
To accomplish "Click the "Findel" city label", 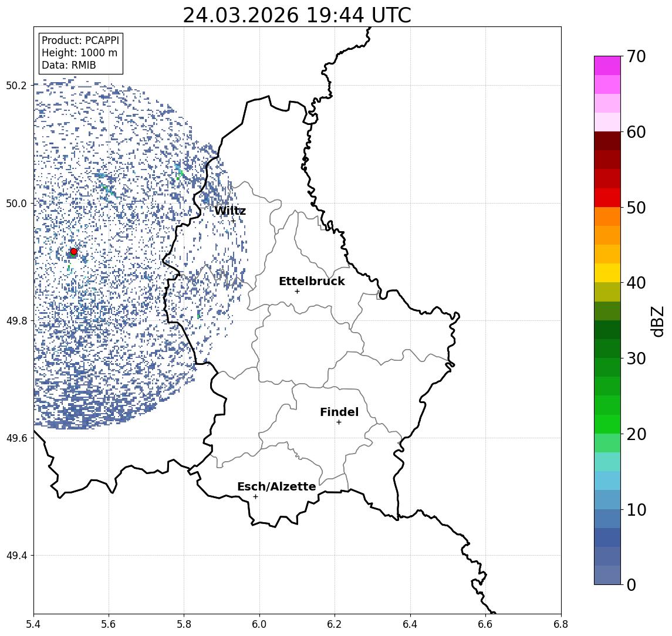I will (339, 412).
